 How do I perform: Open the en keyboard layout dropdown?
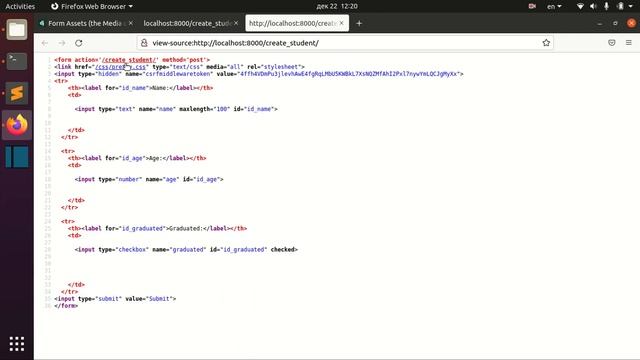pyautogui.click(x=554, y=6)
